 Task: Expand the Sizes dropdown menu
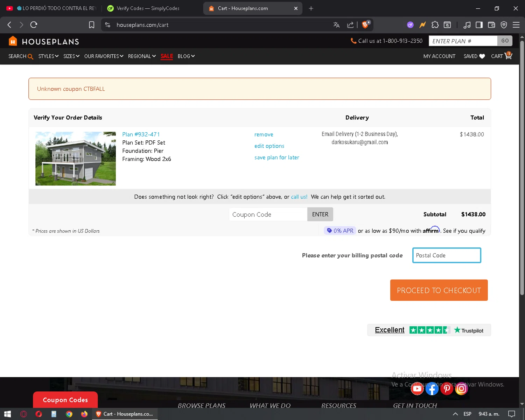point(71,56)
